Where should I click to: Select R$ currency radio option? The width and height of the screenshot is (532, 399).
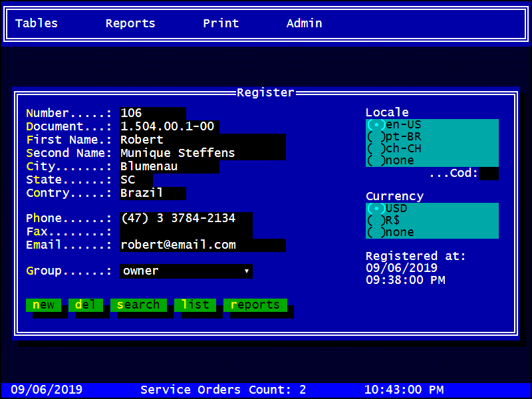[432, 221]
